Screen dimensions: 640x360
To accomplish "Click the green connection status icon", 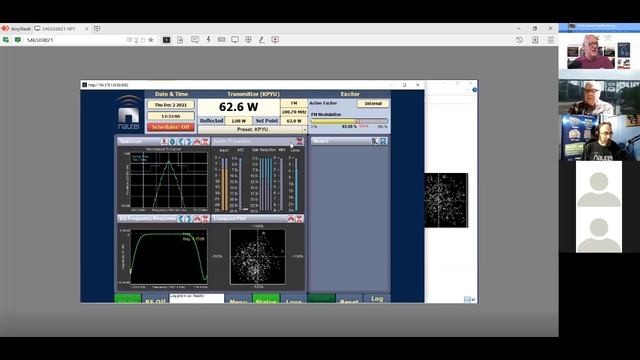I will pyautogui.click(x=18, y=40).
